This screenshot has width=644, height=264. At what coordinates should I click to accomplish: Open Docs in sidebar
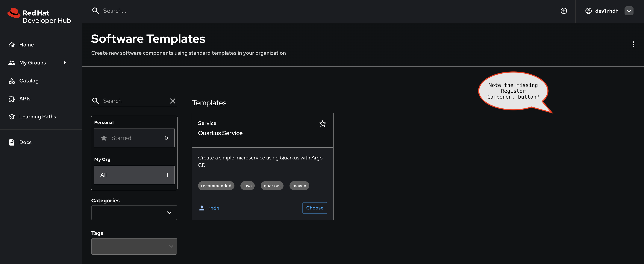[x=41, y=142]
